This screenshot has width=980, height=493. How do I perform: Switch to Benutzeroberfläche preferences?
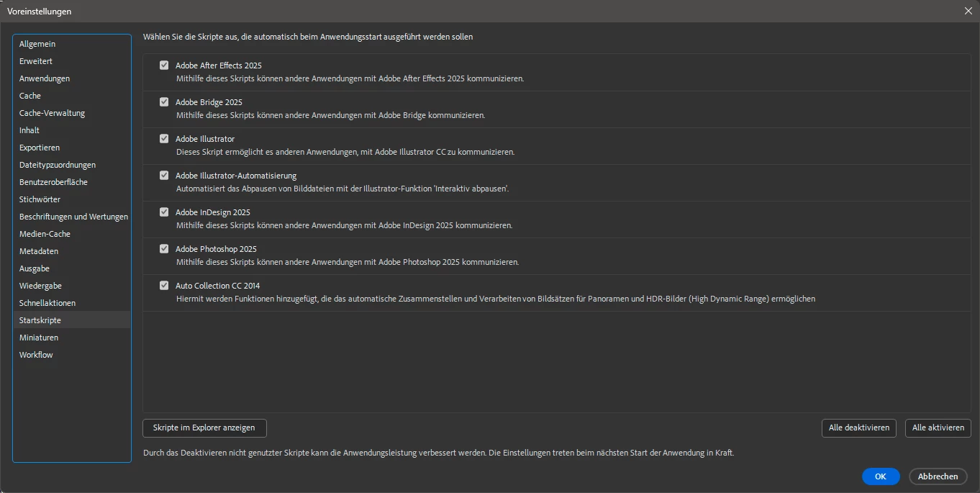pos(72,182)
